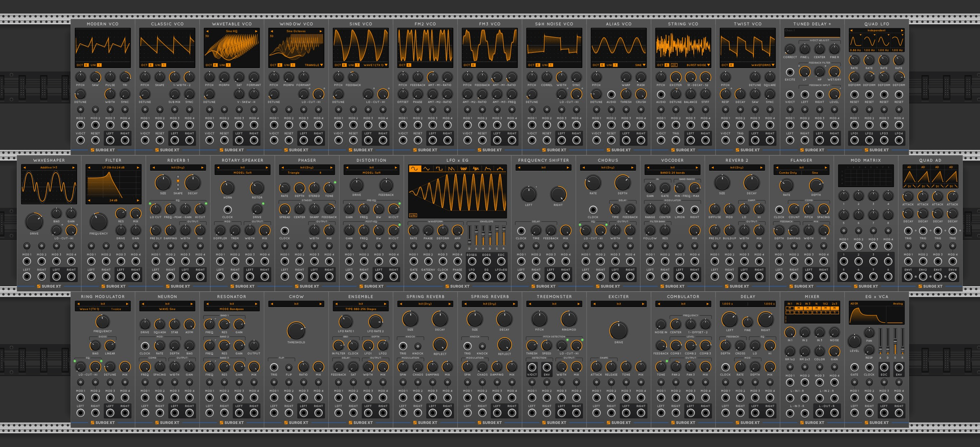Image resolution: width=980 pixels, height=447 pixels.
Task: Solo the IN 1 channel in the Mixer
Action: pos(790,313)
